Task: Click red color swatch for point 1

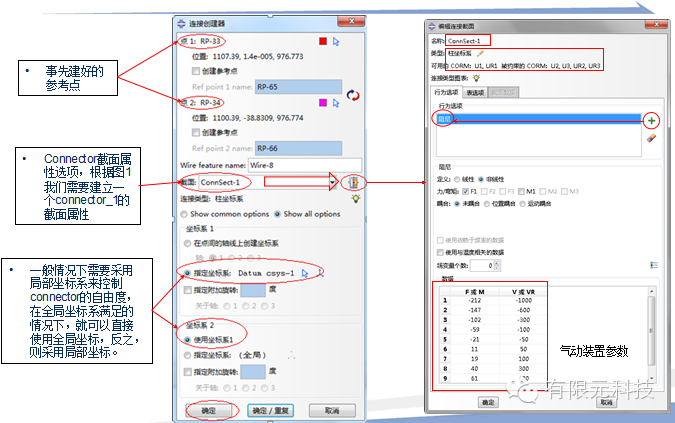Action: (323, 41)
